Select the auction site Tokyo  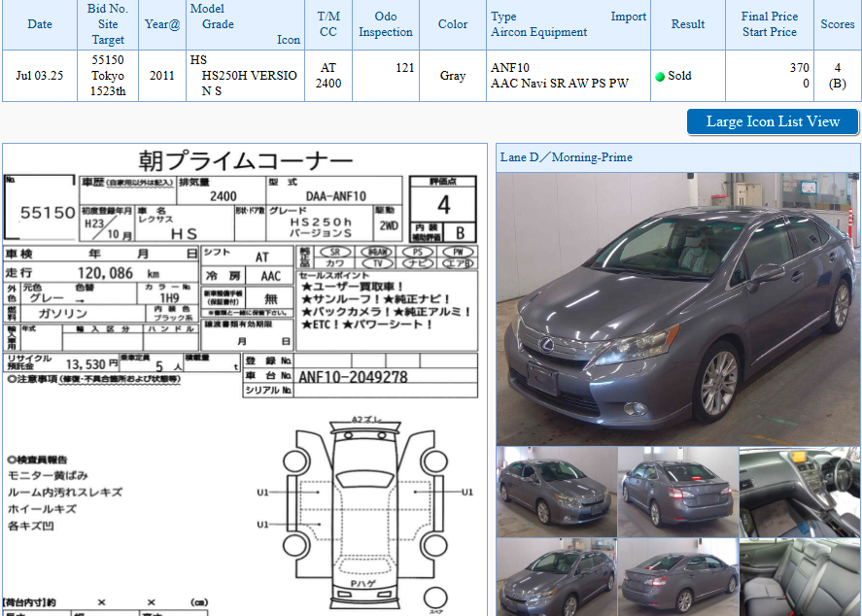coord(108,75)
